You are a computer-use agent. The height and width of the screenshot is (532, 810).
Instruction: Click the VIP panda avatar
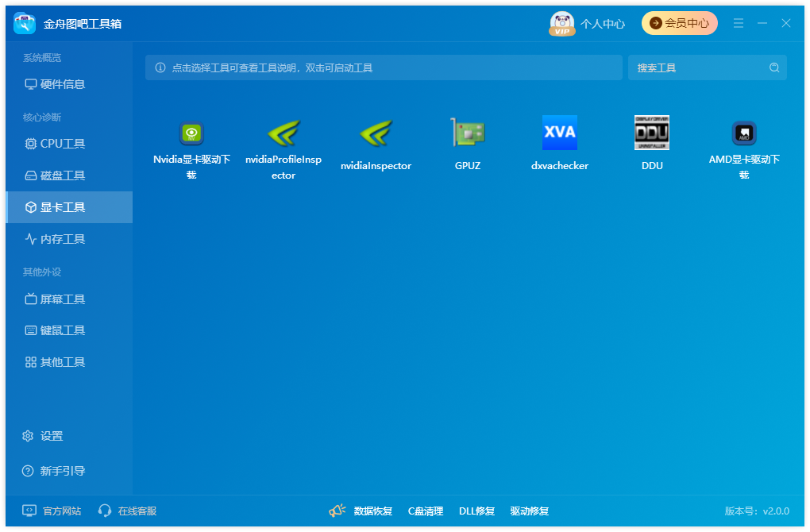click(561, 23)
